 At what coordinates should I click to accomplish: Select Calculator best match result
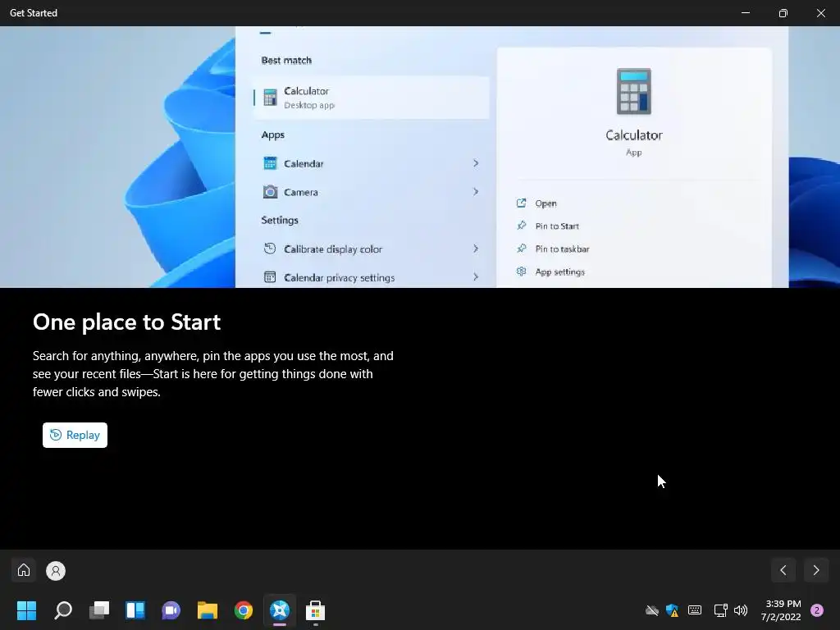(372, 98)
